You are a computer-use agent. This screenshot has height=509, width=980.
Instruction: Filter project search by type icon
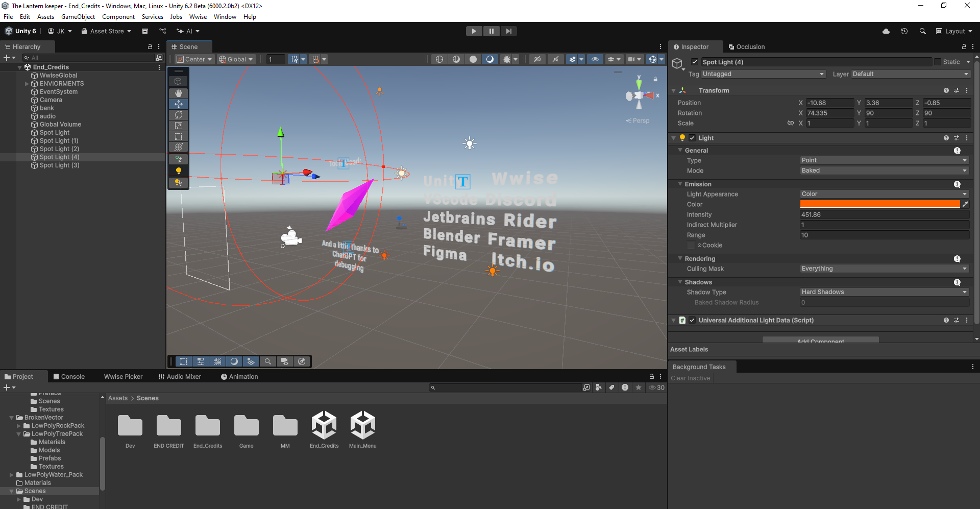599,387
